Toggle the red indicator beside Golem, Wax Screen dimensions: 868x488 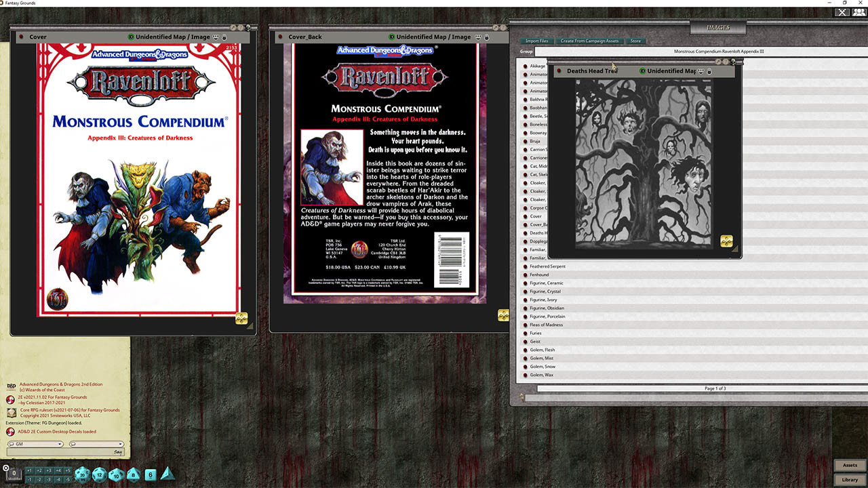click(526, 375)
